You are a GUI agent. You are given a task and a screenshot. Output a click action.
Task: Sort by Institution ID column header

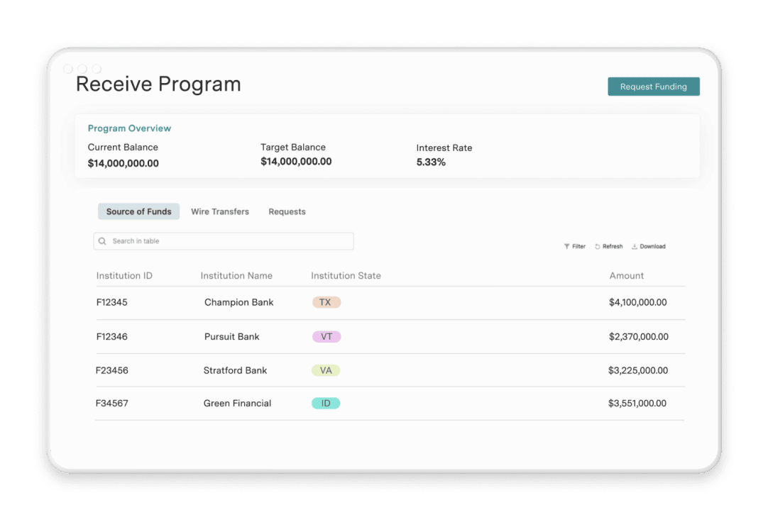[124, 275]
